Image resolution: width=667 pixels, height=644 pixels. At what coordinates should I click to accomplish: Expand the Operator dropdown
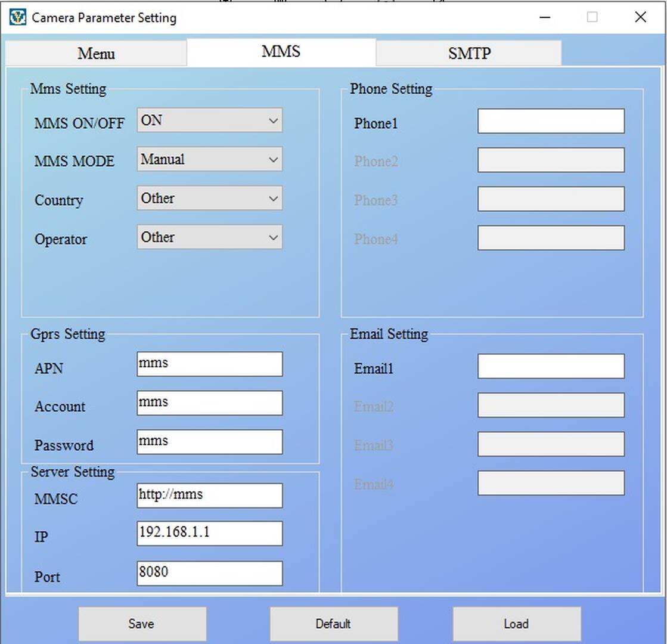tap(209, 237)
